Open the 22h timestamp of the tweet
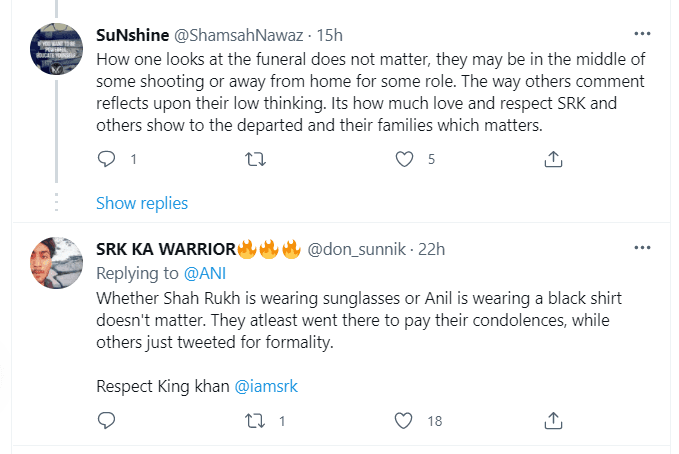679x454 pixels. pos(432,249)
